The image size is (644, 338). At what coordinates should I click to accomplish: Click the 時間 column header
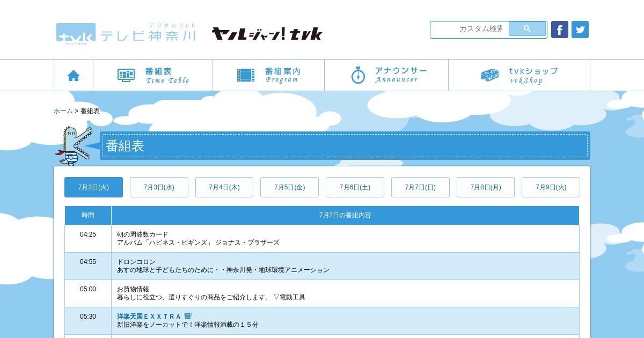(88, 215)
